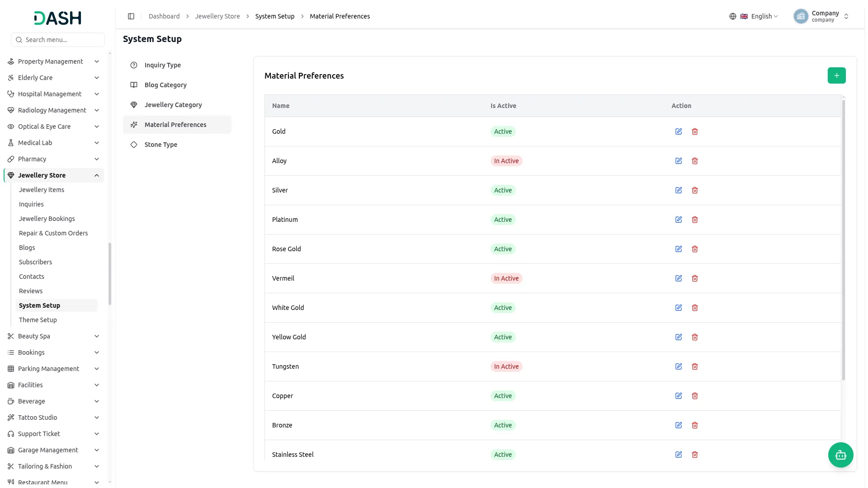868x488 pixels.
Task: Edit the Copper material row
Action: pos(679,396)
